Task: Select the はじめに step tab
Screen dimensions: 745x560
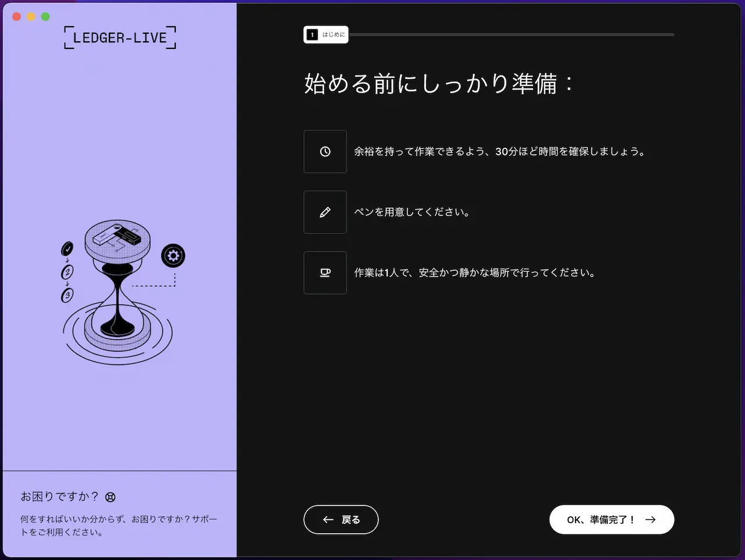Action: (326, 35)
